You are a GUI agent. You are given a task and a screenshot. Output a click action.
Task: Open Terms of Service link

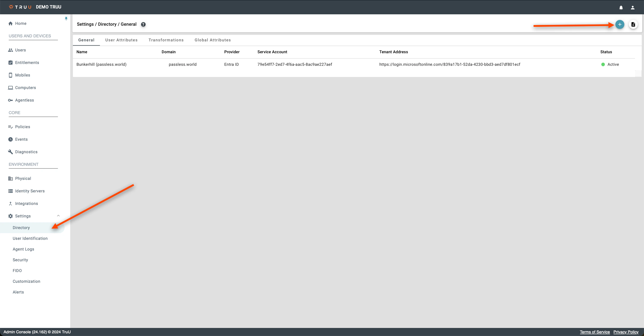coord(595,332)
